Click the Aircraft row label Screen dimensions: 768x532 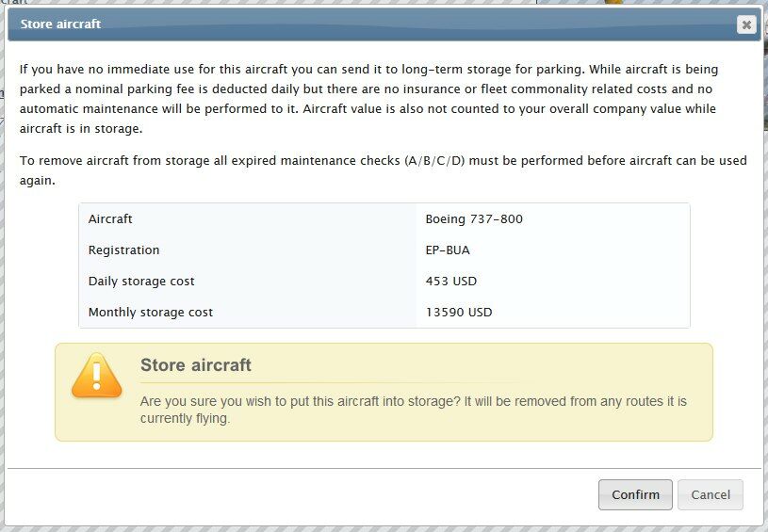pyautogui.click(x=110, y=218)
